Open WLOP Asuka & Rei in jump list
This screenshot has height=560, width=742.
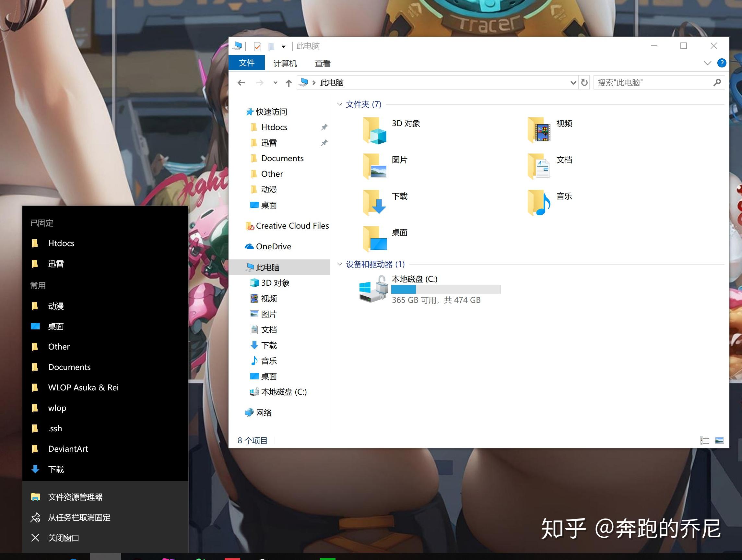[x=105, y=387]
